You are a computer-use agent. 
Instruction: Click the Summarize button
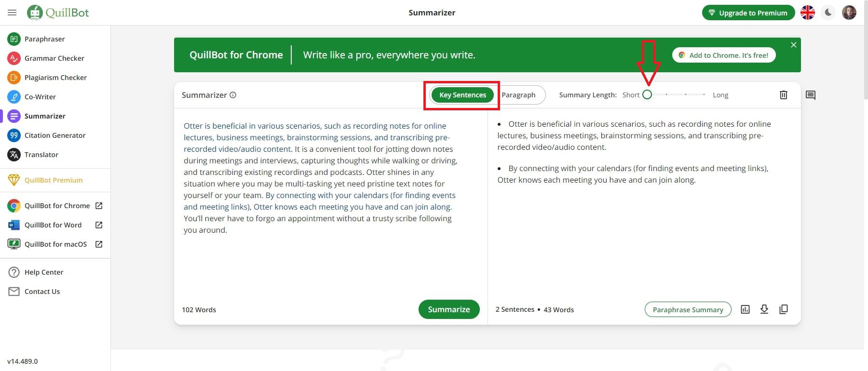coord(448,309)
